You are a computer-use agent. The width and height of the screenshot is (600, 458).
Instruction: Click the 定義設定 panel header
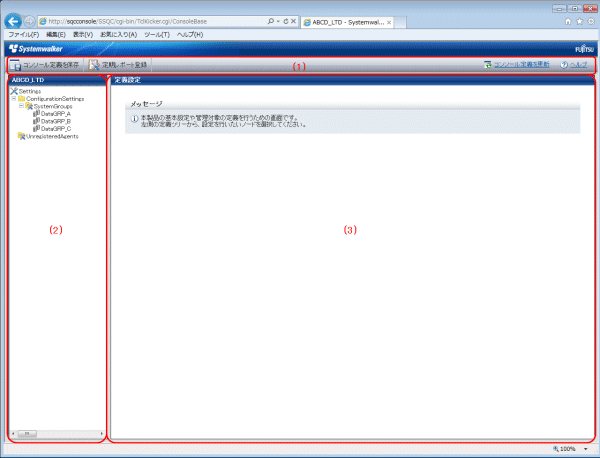pos(352,80)
